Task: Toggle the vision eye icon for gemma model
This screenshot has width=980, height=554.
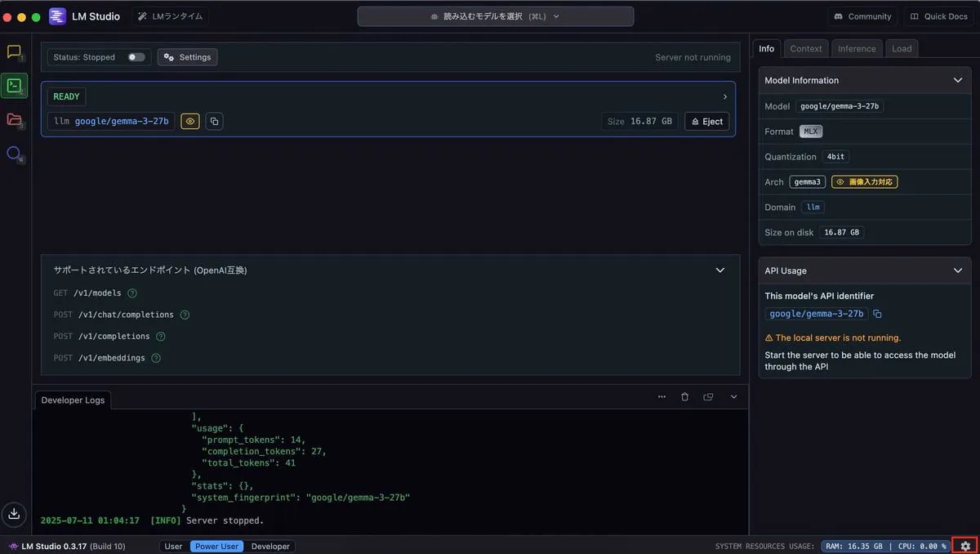Action: click(190, 121)
